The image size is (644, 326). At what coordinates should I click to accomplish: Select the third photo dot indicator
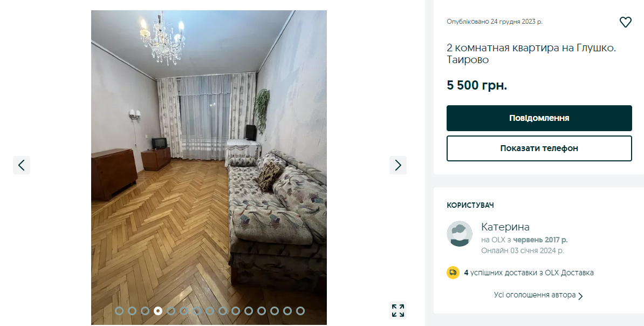145,311
